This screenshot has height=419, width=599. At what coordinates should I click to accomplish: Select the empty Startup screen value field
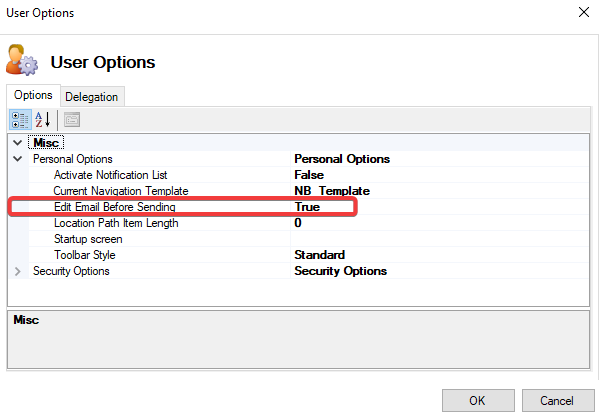click(x=439, y=239)
